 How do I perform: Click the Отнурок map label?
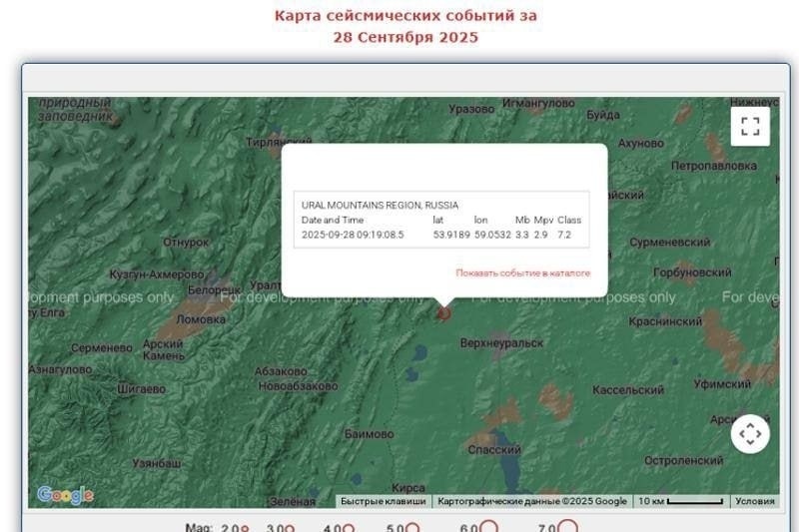[x=186, y=243]
